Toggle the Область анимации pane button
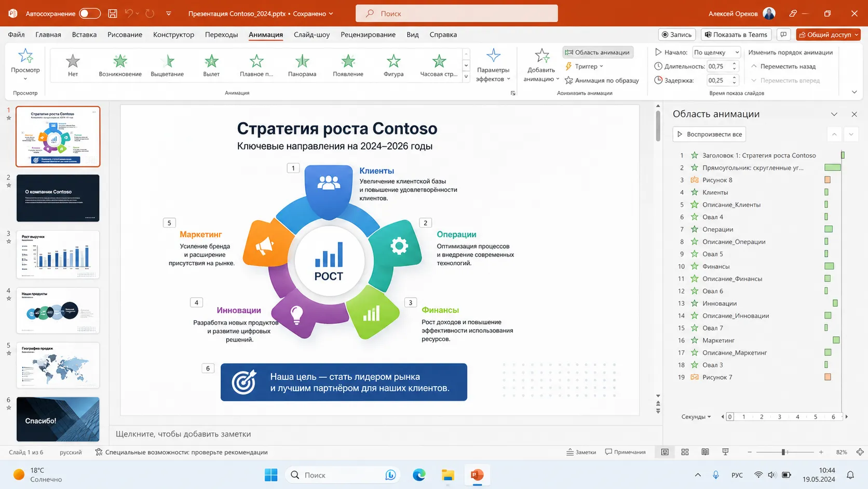Viewport: 868px width, 489px height. pos(598,52)
